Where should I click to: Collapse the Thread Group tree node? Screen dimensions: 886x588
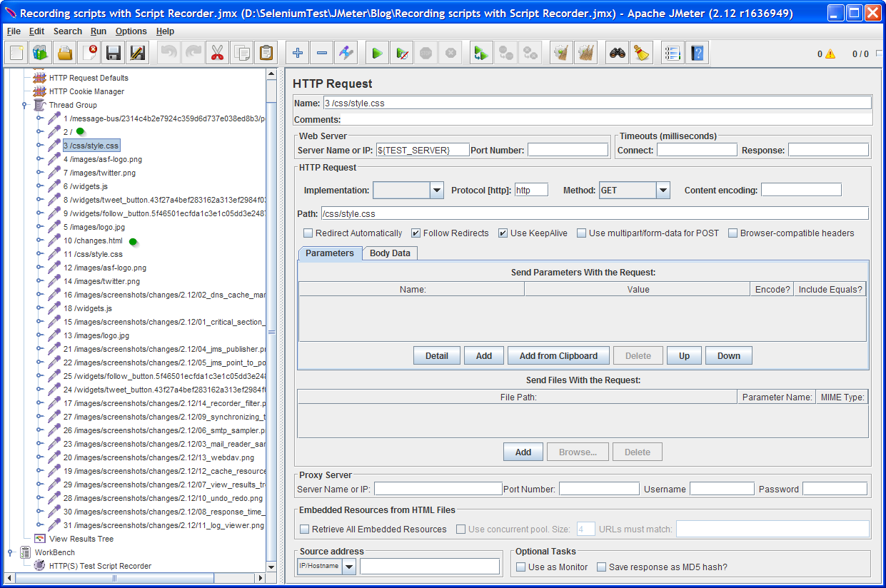pyautogui.click(x=24, y=105)
